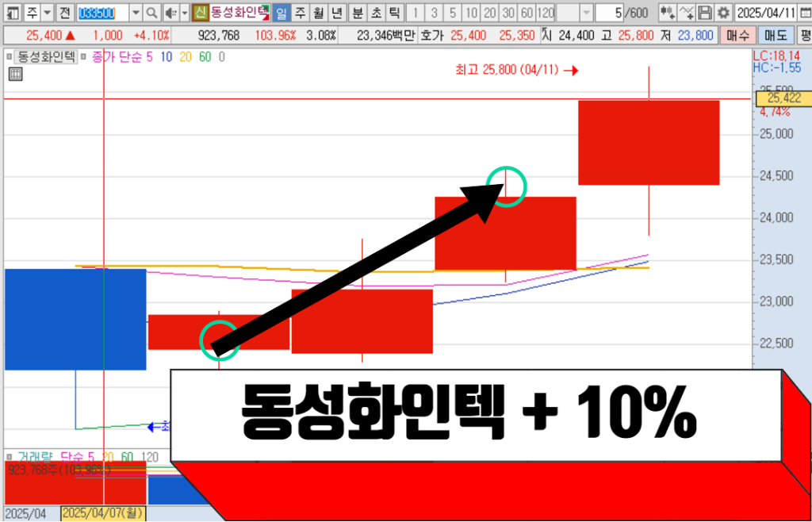Select the 20 interval button
Viewport: 812px width, 522px height.
490,13
